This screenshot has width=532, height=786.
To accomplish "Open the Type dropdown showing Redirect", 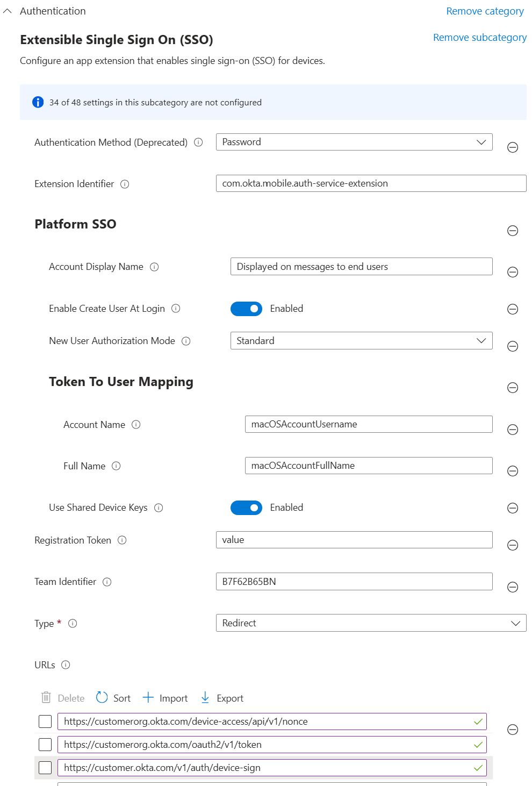I will point(371,623).
